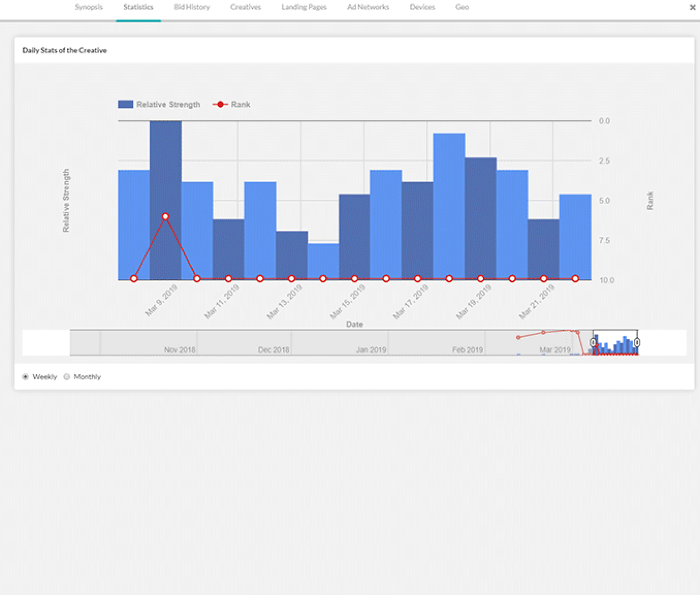
Task: Switch to the Devices tab
Action: (x=422, y=7)
